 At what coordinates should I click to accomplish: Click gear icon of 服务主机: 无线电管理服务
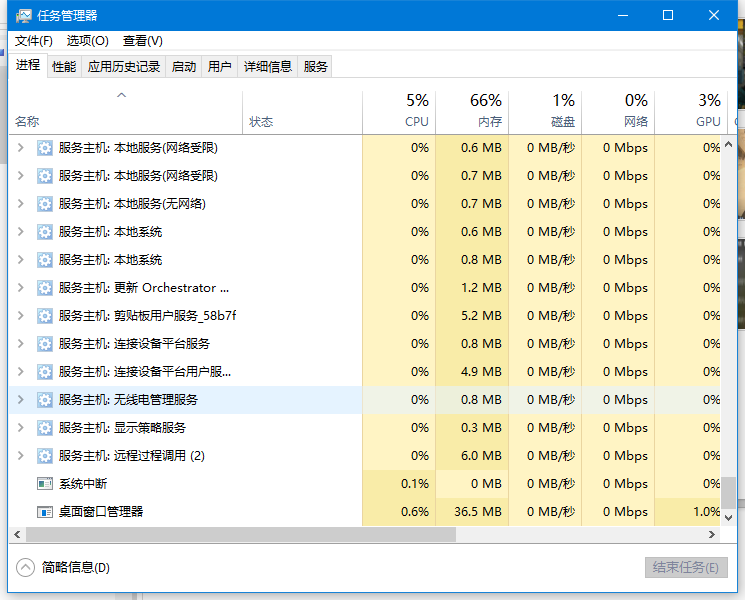click(x=45, y=400)
